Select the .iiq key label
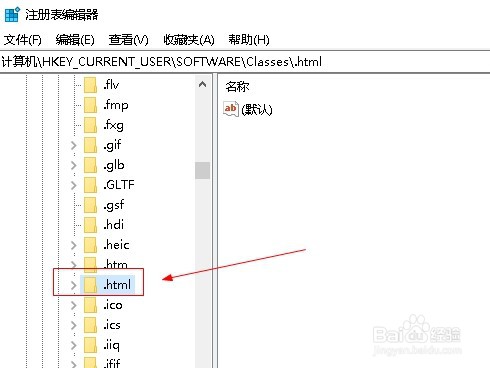This screenshot has width=490, height=368. coord(111,345)
